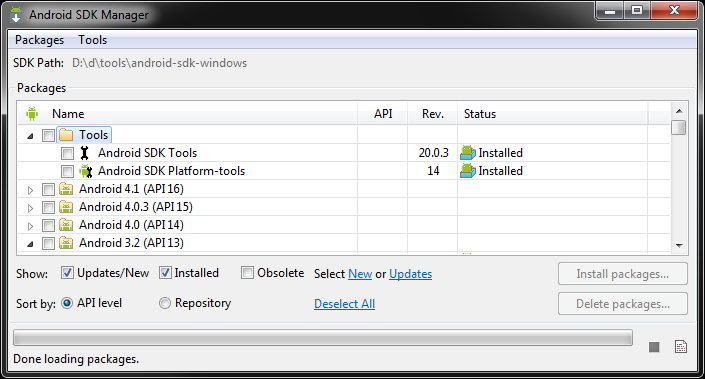
Task: Open the Tools menu
Action: 93,40
